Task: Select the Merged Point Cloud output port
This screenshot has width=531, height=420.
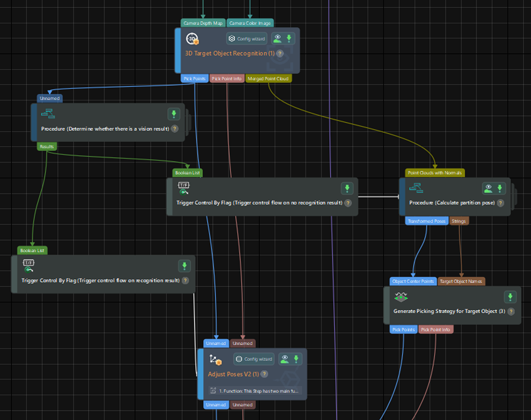Action: pyautogui.click(x=268, y=79)
